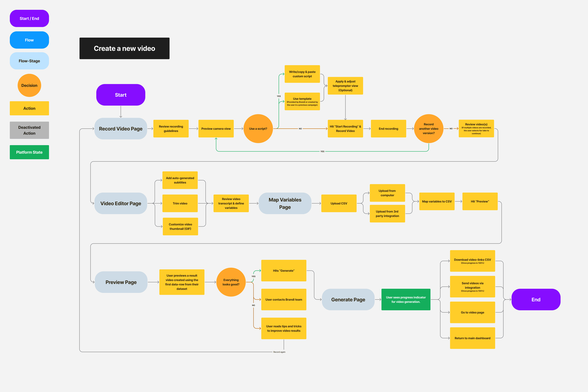Click 'Upload from 3rd party integration' box
This screenshot has height=392, width=588.
point(387,214)
